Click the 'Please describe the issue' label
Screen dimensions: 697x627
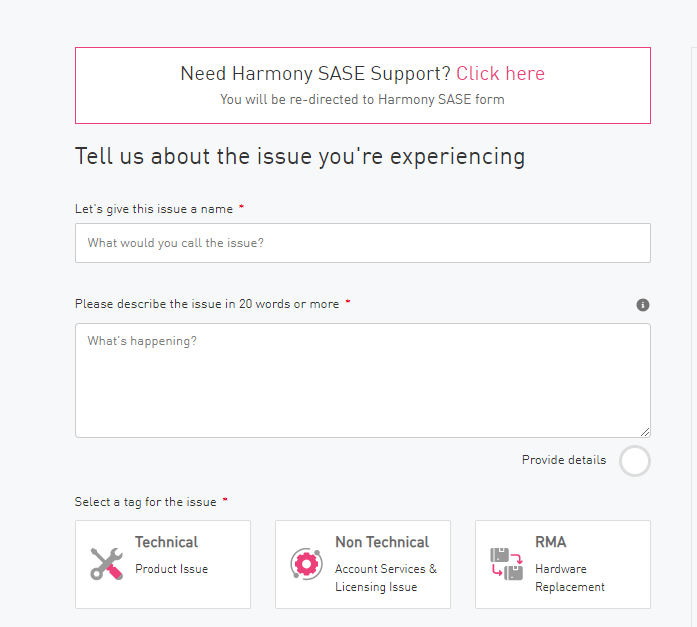tap(207, 304)
